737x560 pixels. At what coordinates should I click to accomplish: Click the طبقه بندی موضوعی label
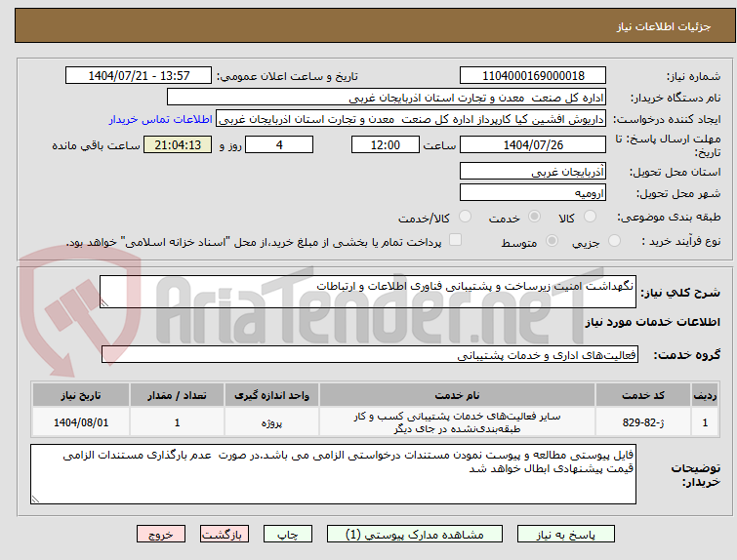669,217
